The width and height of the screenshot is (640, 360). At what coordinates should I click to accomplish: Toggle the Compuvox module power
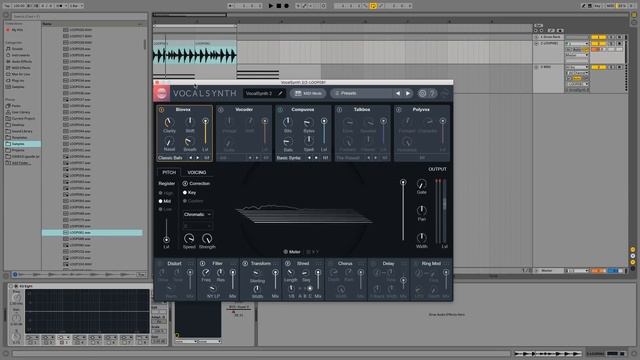pos(280,110)
